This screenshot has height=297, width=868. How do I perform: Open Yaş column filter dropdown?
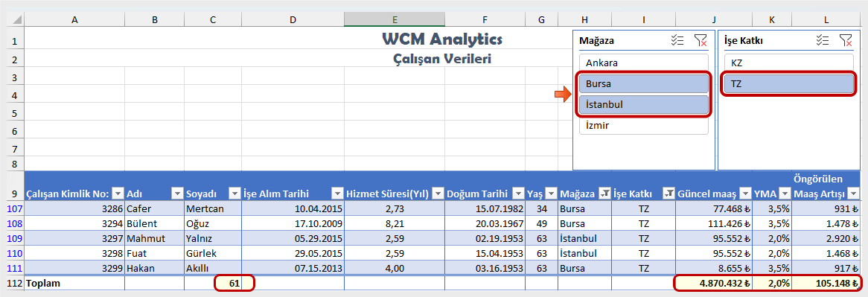click(x=551, y=193)
